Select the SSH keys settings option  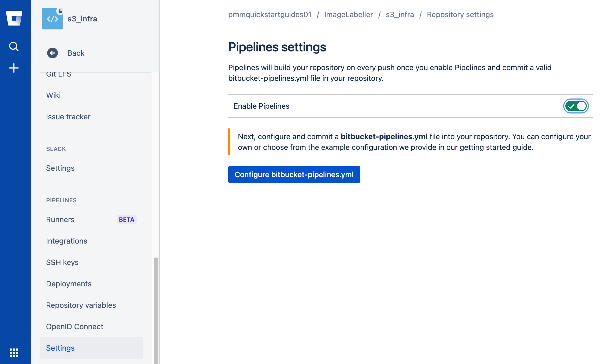click(x=63, y=262)
